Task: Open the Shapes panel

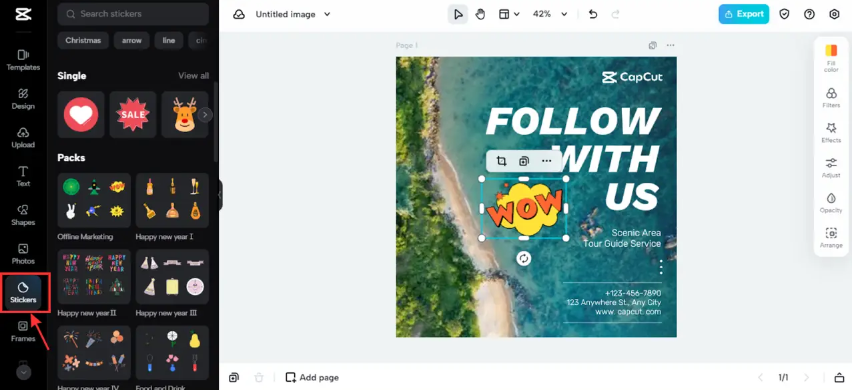Action: point(23,215)
